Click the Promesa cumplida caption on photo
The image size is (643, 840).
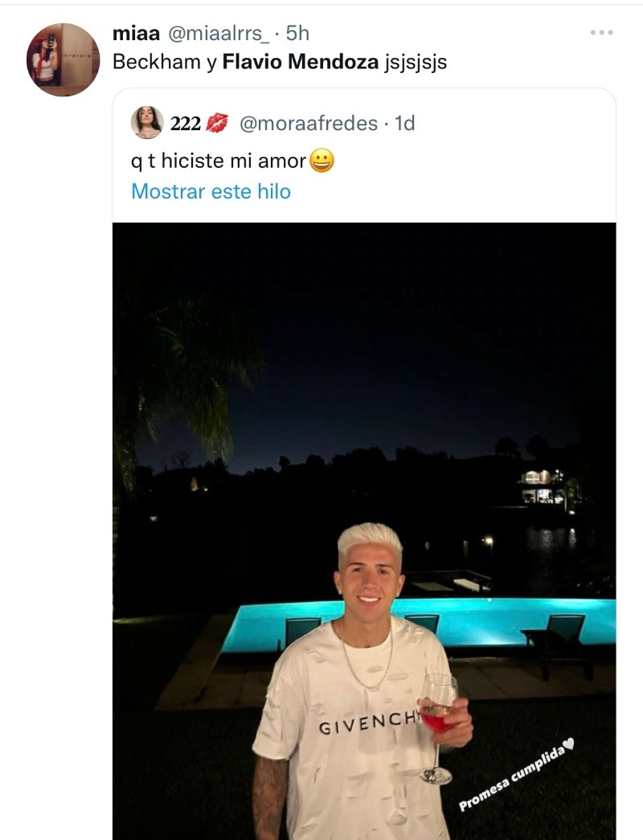coord(516,775)
